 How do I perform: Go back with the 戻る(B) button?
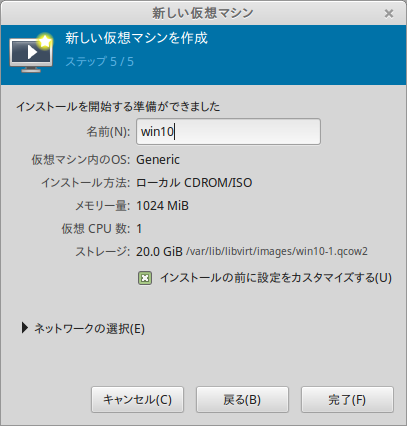click(242, 400)
